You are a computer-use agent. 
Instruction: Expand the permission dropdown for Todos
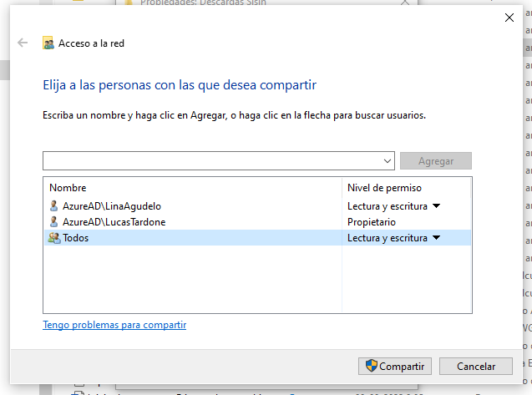click(x=436, y=238)
